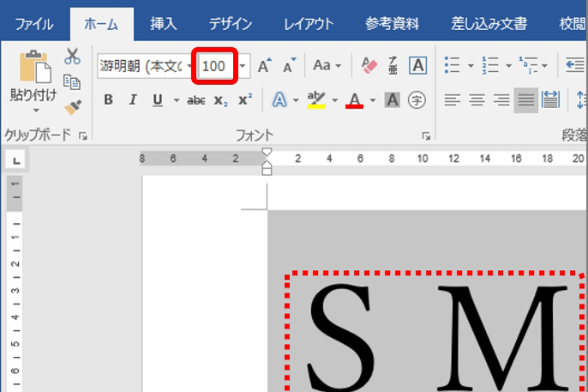Toggle character shading icon
The image size is (588, 392).
393,100
